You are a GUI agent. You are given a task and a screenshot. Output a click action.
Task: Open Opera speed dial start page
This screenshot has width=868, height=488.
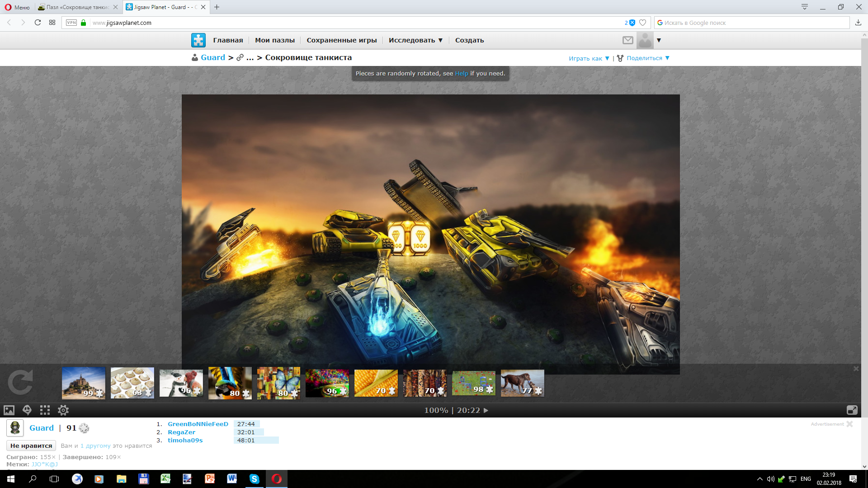(x=52, y=23)
